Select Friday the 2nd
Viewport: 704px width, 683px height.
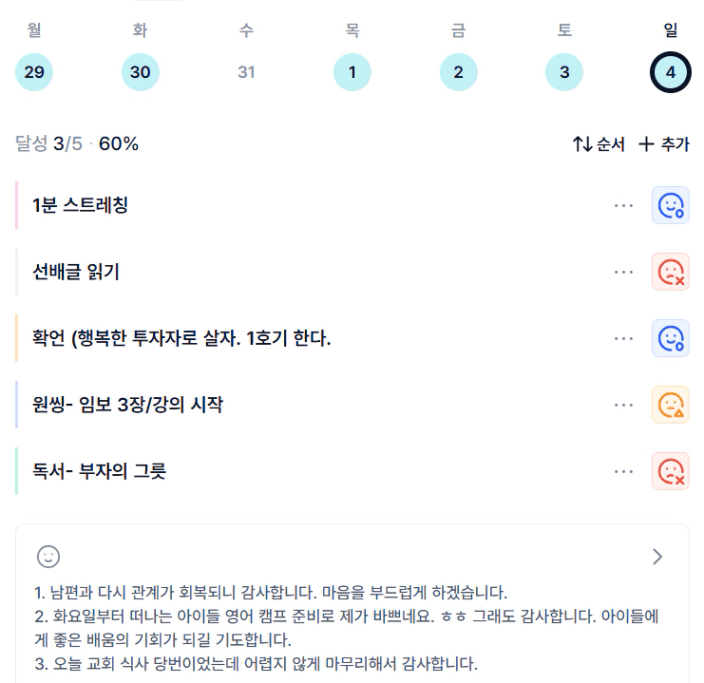pyautogui.click(x=458, y=72)
